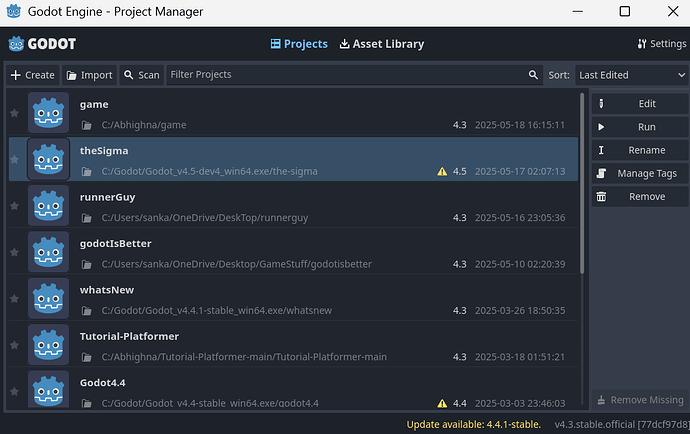Toggle favorite star for Tutorial-Platformer project
The image size is (690, 434).
coord(15,345)
